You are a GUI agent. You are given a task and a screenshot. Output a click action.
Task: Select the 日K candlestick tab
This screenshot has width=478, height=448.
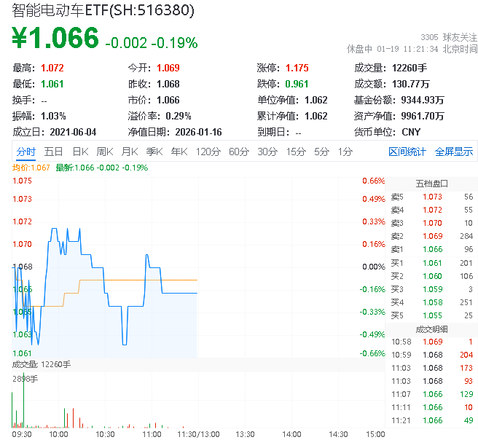coord(79,152)
